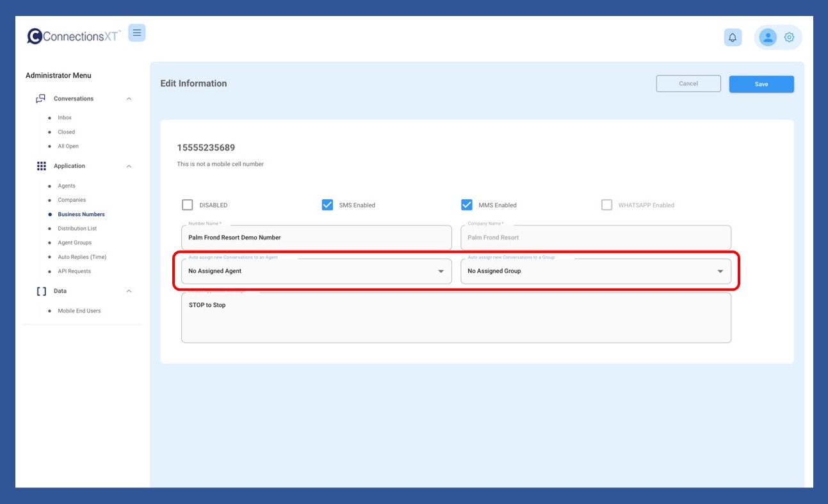Click the Save button
828x504 pixels.
pyautogui.click(x=761, y=84)
